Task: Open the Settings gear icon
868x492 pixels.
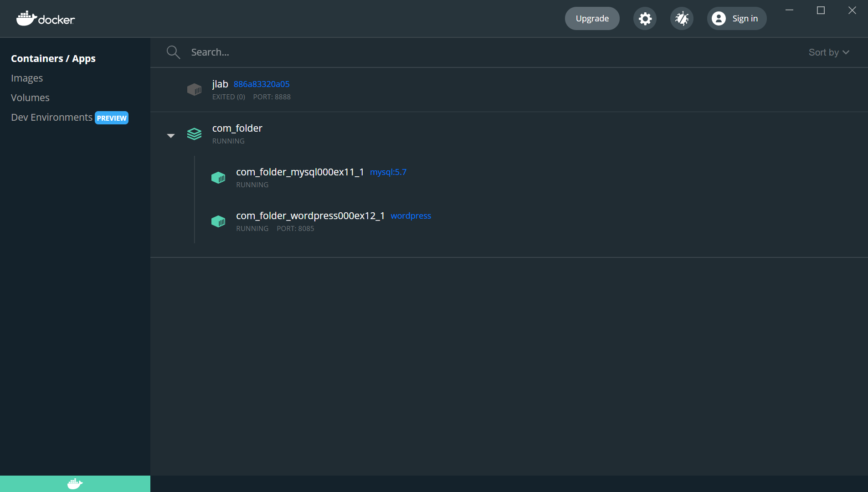Action: [645, 19]
